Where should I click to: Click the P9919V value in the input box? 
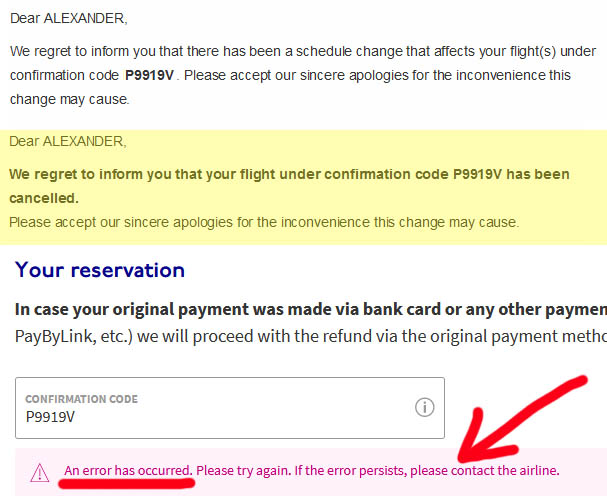click(50, 417)
